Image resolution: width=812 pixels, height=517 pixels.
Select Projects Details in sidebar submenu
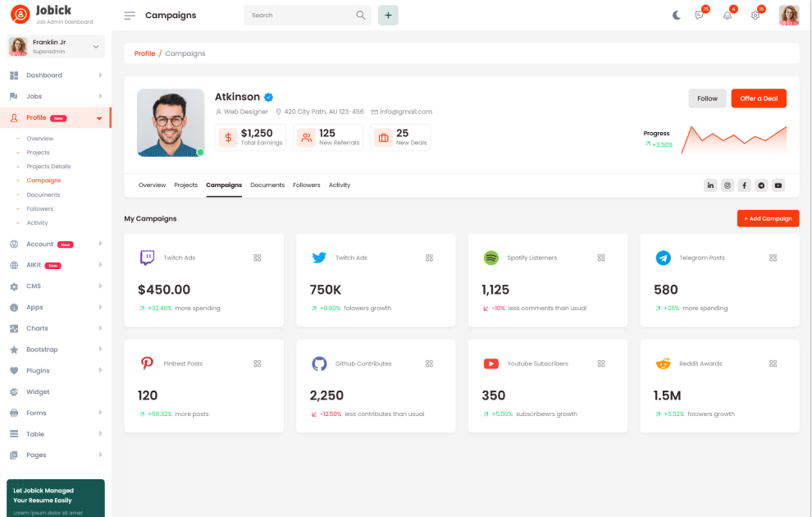(x=48, y=167)
